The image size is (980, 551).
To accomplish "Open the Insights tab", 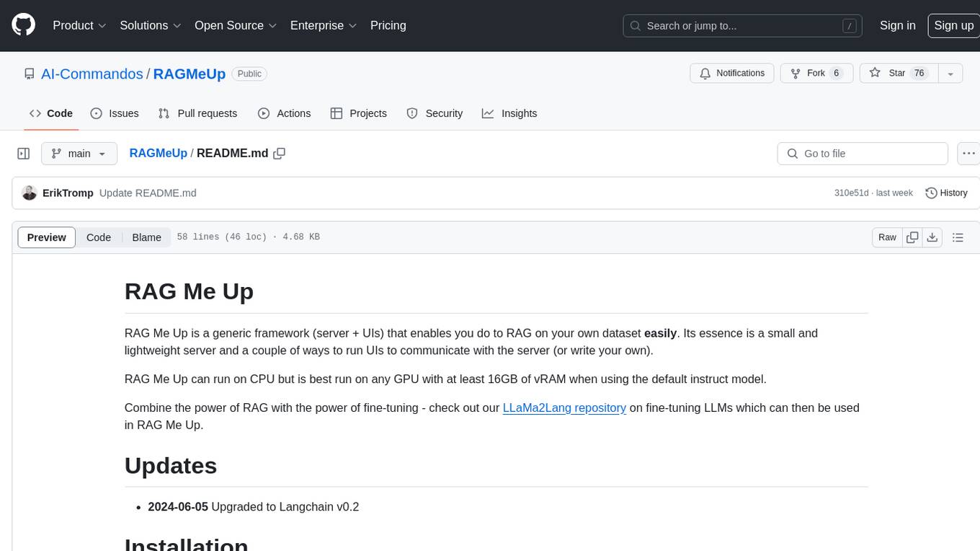I will [509, 113].
